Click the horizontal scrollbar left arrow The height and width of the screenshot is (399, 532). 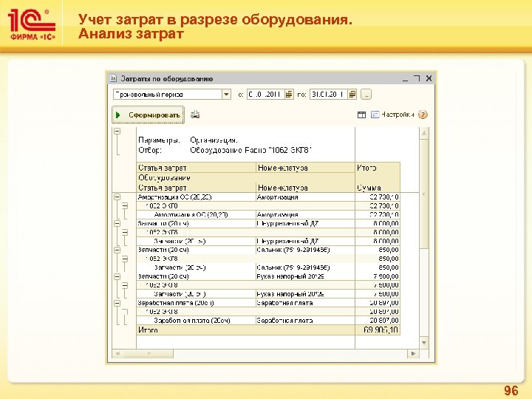tap(117, 353)
